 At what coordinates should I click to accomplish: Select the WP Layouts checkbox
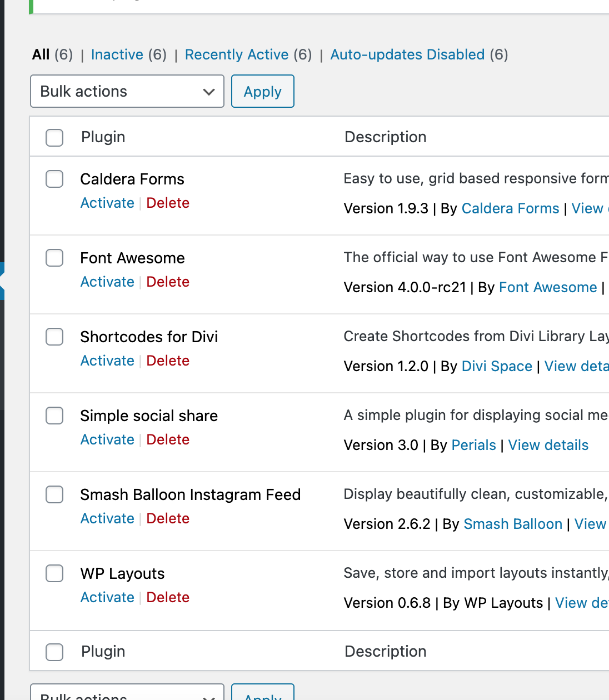[54, 573]
